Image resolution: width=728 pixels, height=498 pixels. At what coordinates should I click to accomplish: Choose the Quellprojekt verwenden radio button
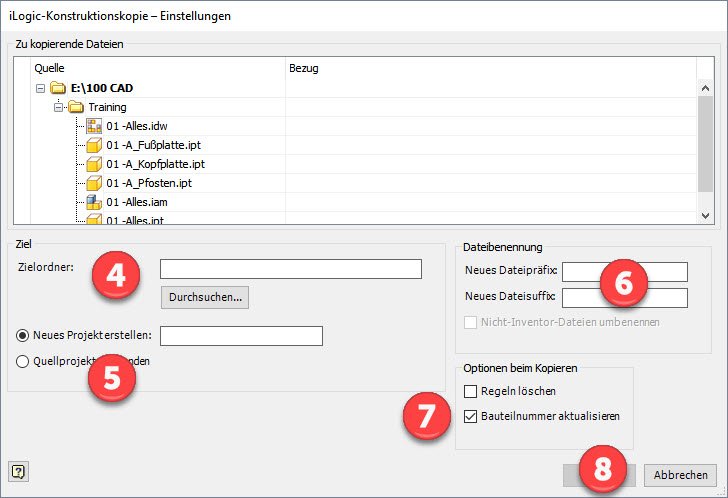(x=24, y=361)
